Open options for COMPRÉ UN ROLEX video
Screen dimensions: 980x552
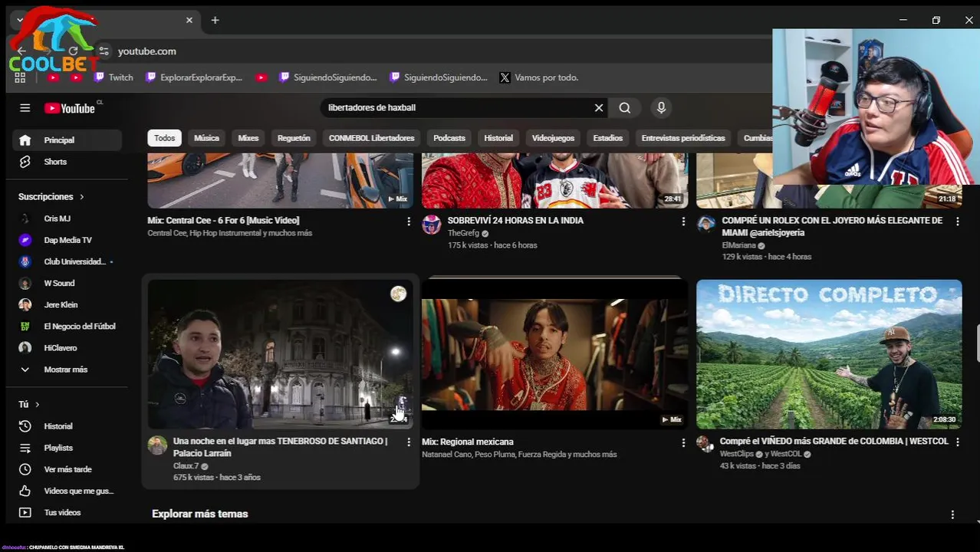(957, 221)
